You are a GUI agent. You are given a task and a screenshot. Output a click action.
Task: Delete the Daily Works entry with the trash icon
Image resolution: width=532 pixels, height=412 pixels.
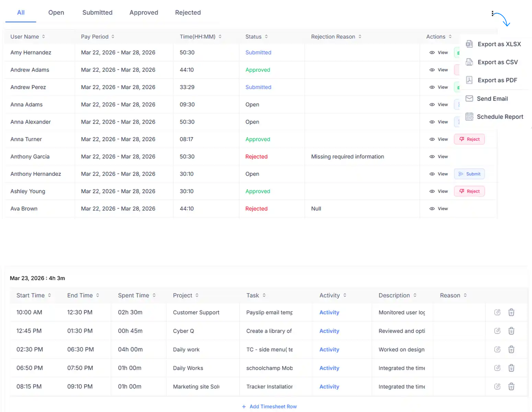pyautogui.click(x=511, y=368)
